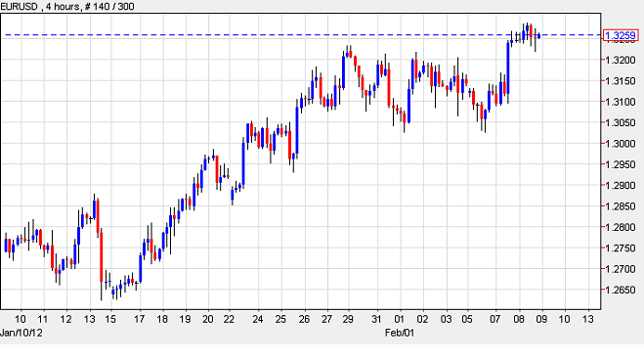Click the 03 date axis label
The width and height of the screenshot is (644, 361).
446,319
